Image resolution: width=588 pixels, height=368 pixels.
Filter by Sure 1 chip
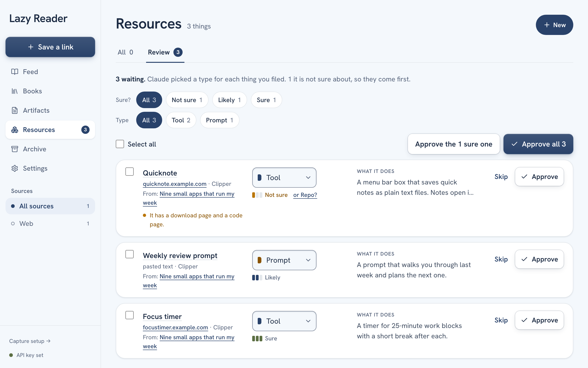tap(266, 100)
